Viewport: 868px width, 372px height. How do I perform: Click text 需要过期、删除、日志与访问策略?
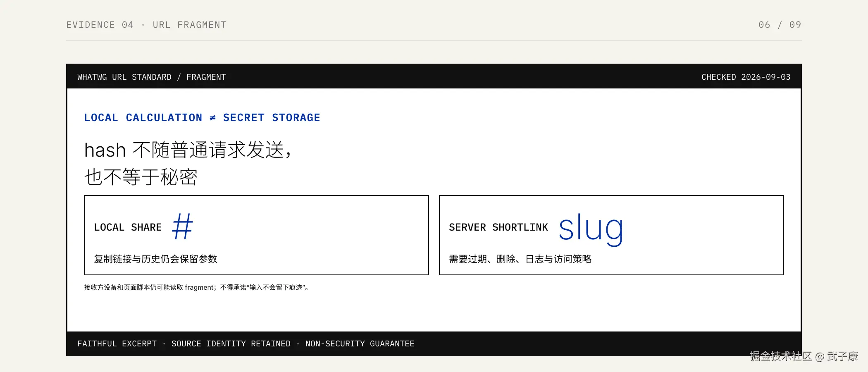[x=520, y=259]
